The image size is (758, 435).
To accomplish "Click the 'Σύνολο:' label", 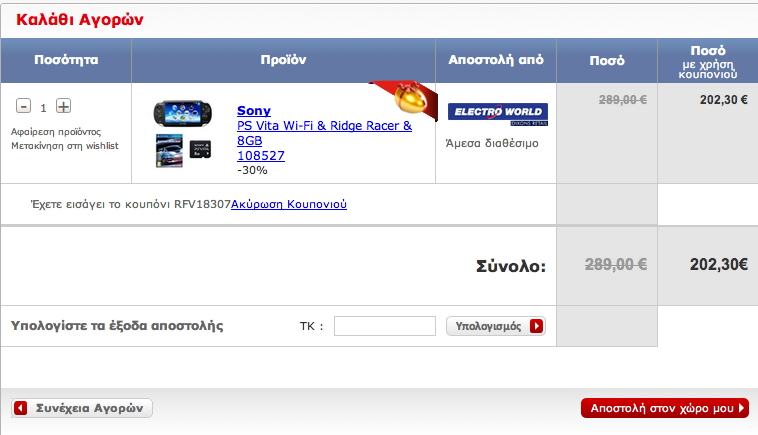I will [511, 266].
